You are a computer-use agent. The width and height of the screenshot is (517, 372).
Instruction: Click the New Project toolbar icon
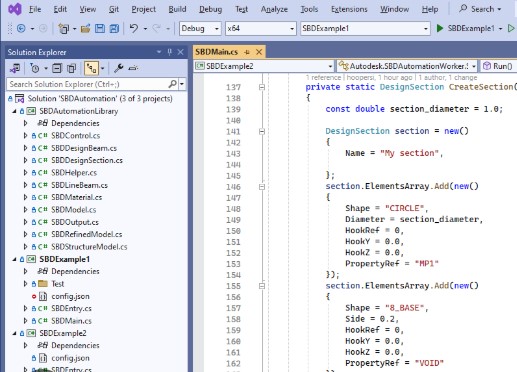pyautogui.click(x=63, y=29)
